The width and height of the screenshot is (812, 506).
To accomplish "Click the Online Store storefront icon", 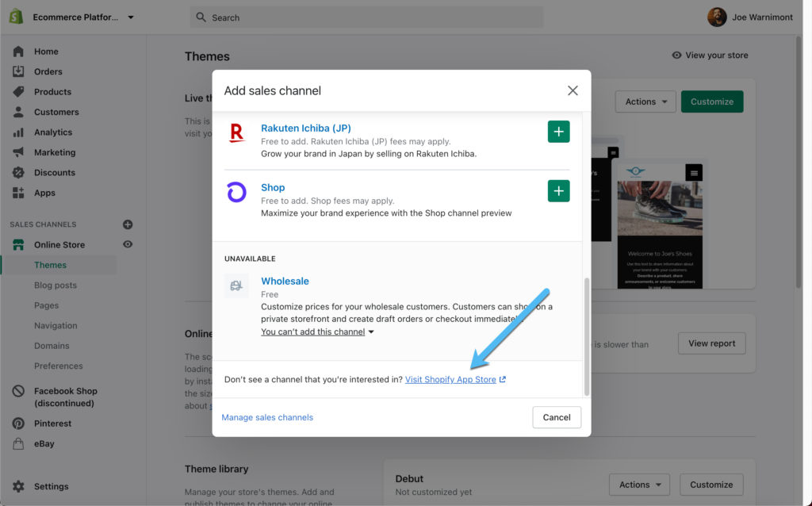I will point(18,244).
